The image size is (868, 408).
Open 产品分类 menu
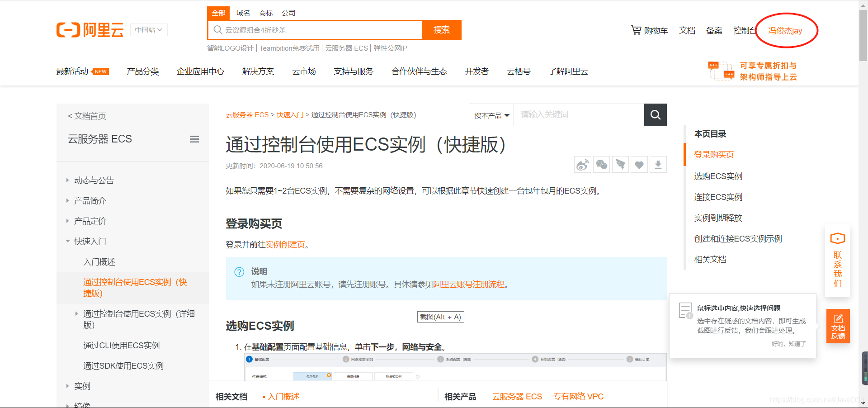click(x=143, y=71)
